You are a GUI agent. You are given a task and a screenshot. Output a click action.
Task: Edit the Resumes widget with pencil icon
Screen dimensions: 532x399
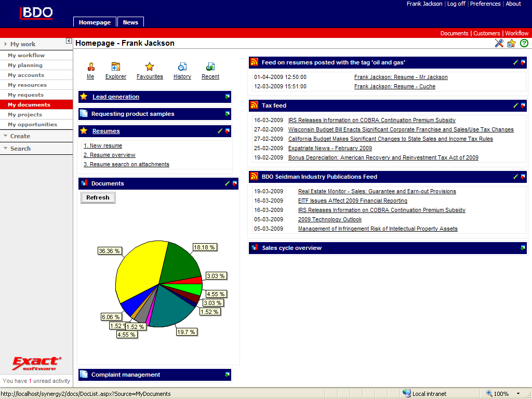pos(220,131)
